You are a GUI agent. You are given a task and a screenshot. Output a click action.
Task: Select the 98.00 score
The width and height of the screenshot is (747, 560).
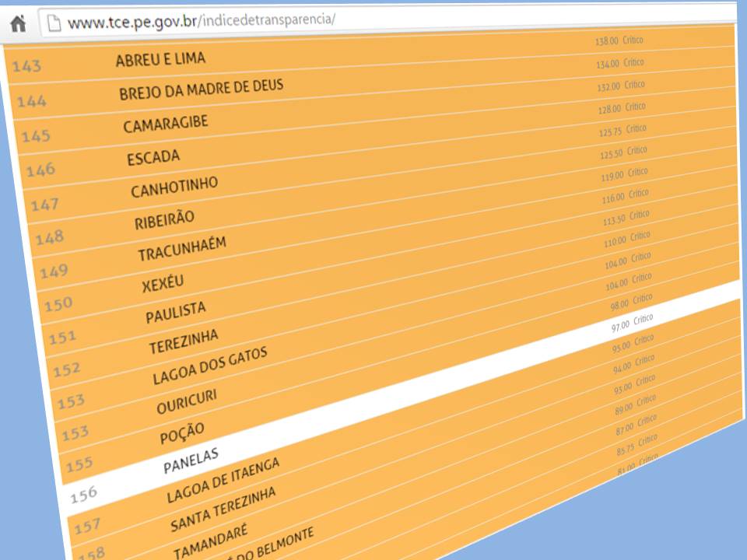620,304
